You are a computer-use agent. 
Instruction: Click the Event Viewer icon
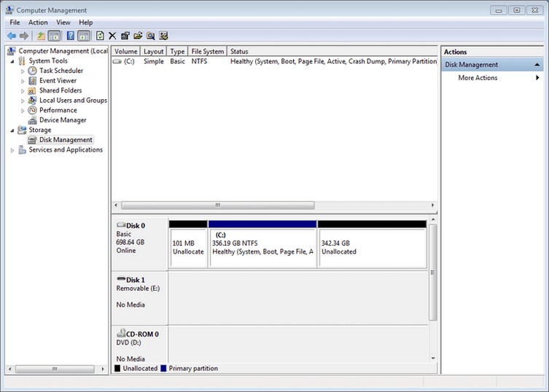coord(32,80)
